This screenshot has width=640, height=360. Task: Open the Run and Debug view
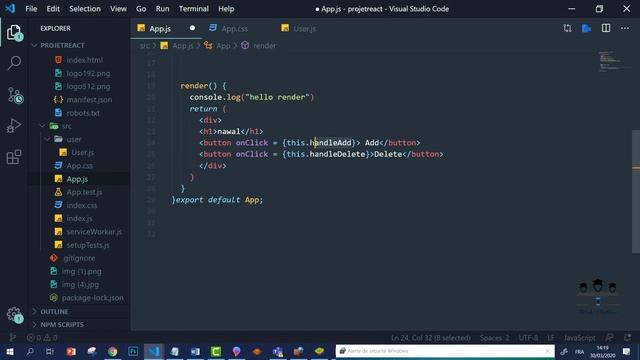pyautogui.click(x=14, y=126)
